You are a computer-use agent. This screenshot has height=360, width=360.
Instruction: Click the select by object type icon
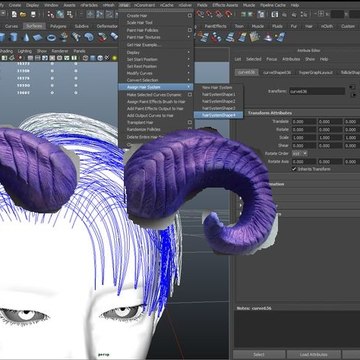click(x=60, y=14)
